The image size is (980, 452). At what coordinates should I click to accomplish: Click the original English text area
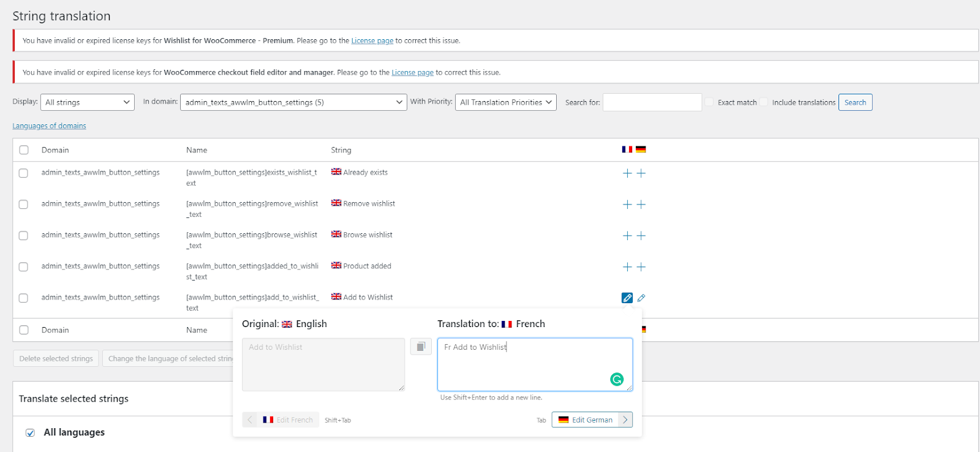click(323, 364)
